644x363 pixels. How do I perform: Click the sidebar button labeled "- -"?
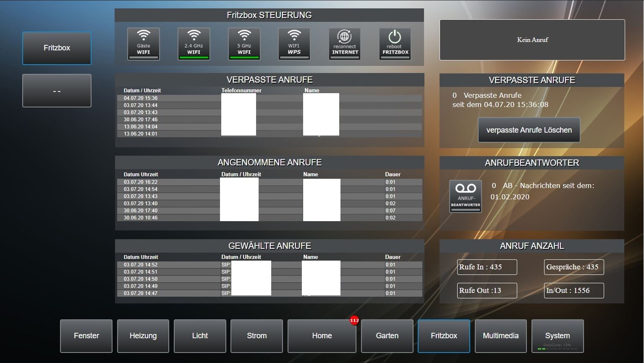pos(57,91)
